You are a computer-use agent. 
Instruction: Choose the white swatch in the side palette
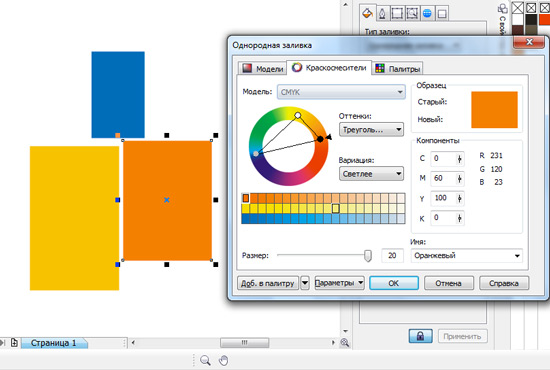click(517, 19)
